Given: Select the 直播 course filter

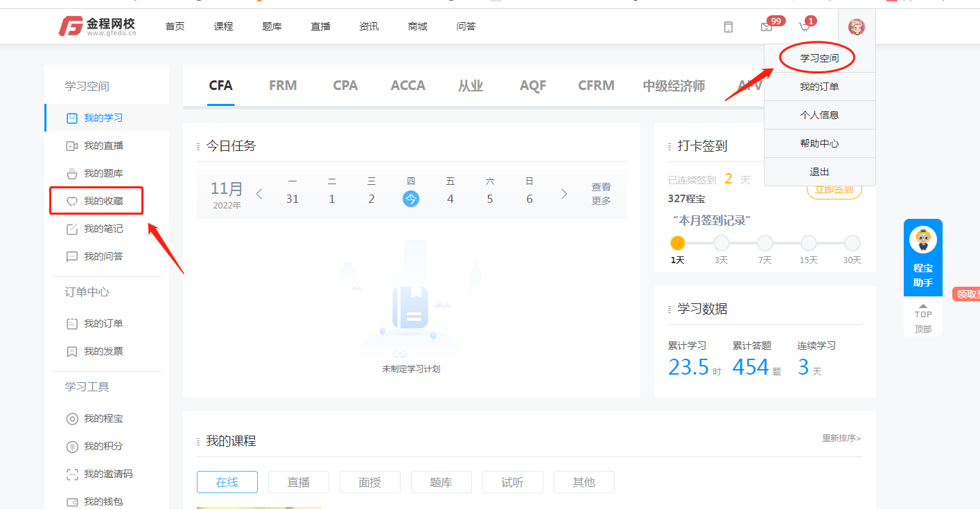Looking at the screenshot, I should [x=299, y=482].
